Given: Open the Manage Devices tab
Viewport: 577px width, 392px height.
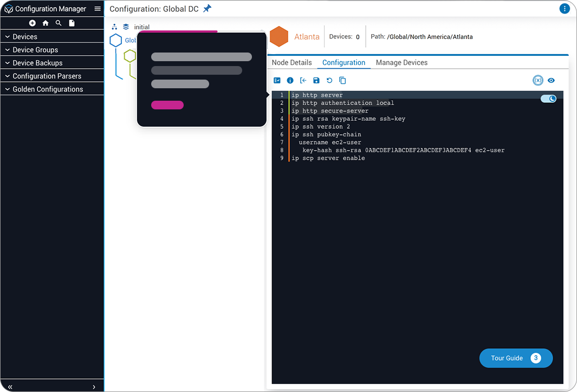Looking at the screenshot, I should tap(401, 62).
